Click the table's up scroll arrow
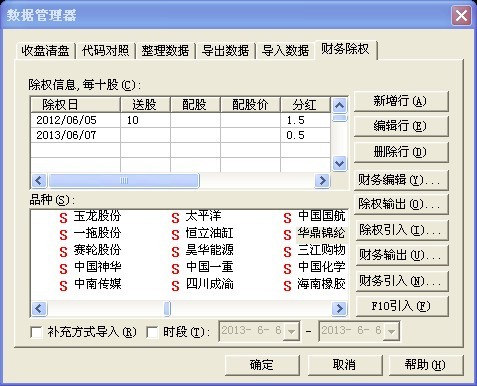The image size is (477, 386). tap(339, 106)
